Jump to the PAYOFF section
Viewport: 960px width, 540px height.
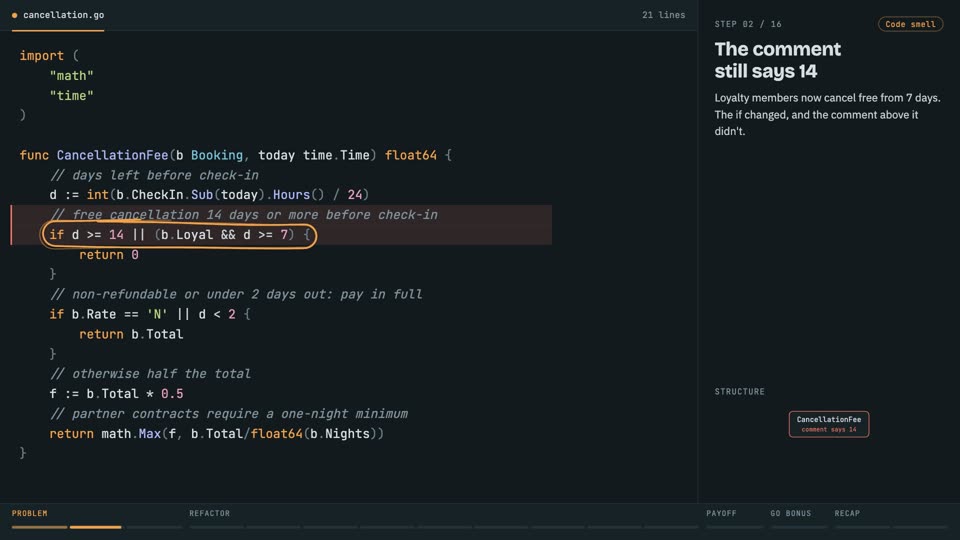point(721,513)
